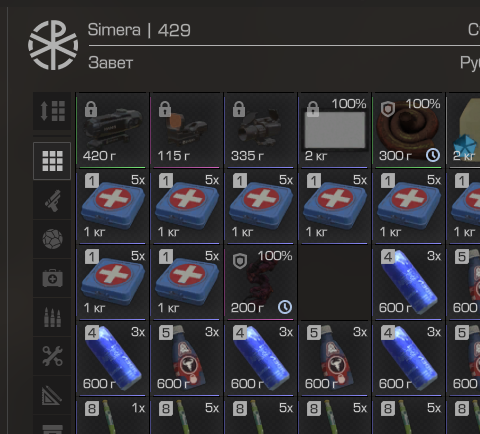Select the 300 г coiled sausage item
Viewport: 480px width, 434px height.
click(x=408, y=130)
